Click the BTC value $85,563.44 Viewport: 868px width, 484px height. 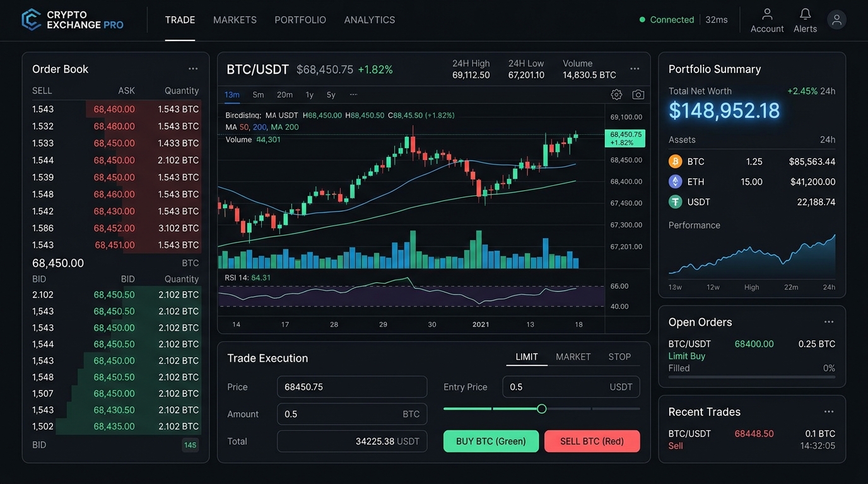812,161
